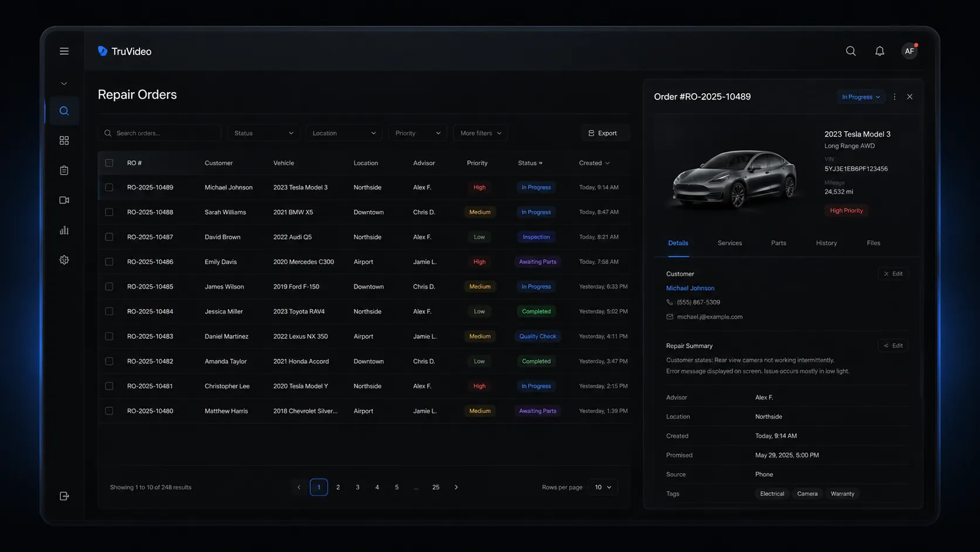Select the search icon in the sidebar
Viewport: 980px width, 552px height.
[x=64, y=111]
